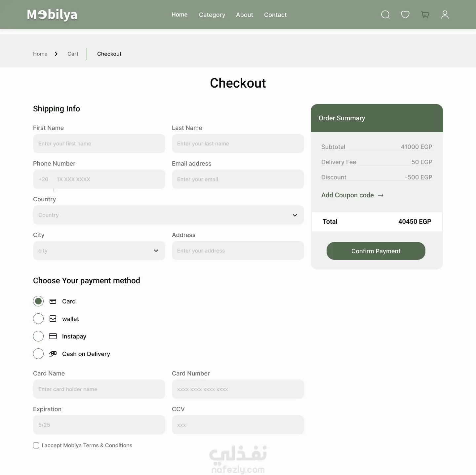Click the Delivery Fee value 50 EGP
Viewport: 476px width, 475px height.
422,162
